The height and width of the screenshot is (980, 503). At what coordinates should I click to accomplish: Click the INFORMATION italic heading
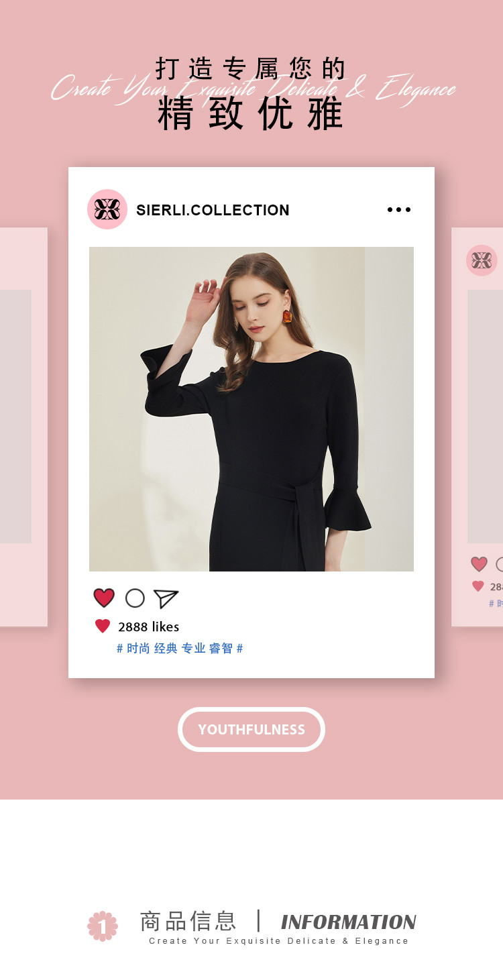349,922
